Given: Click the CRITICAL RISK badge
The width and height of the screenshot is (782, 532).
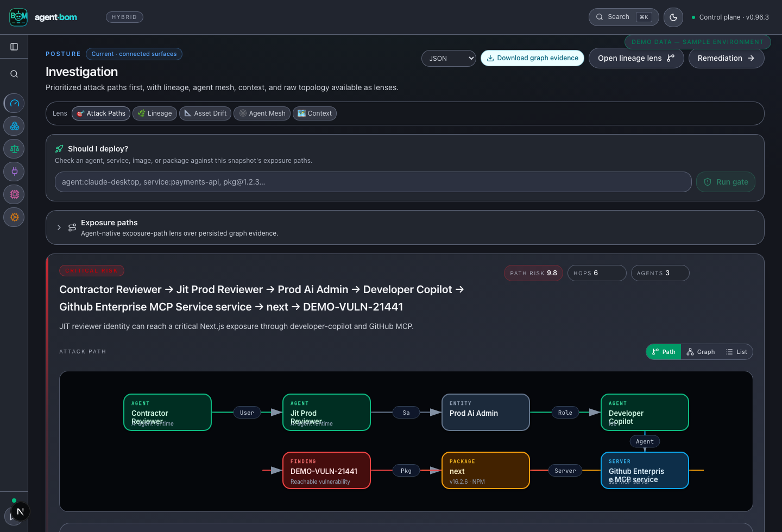Looking at the screenshot, I should (92, 270).
